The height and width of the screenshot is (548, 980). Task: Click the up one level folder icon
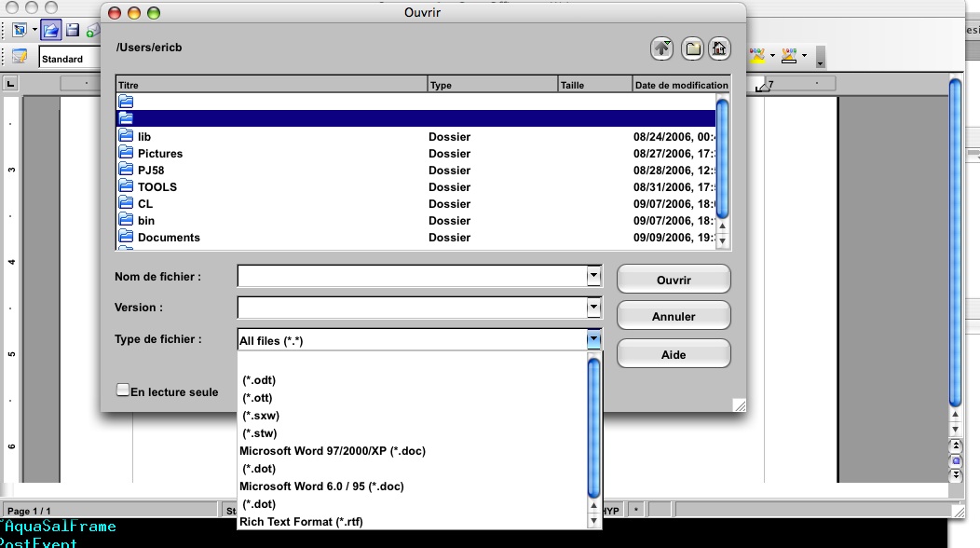tap(661, 48)
